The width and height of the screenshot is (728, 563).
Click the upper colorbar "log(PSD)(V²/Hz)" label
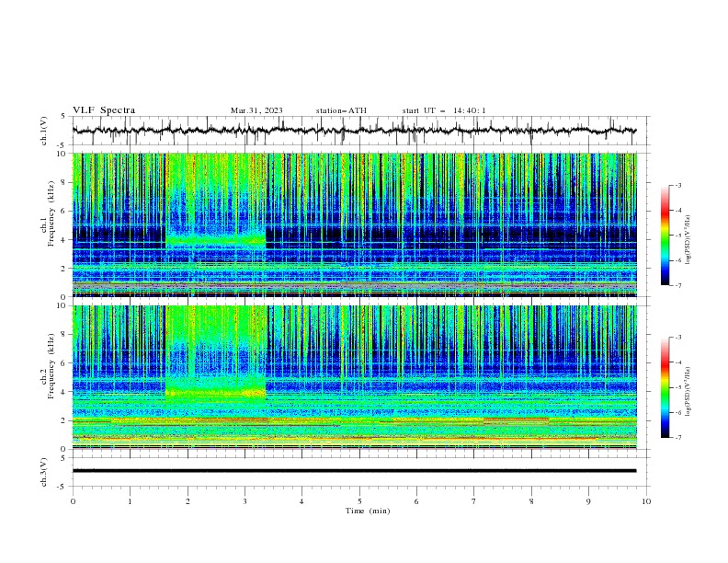[688, 240]
